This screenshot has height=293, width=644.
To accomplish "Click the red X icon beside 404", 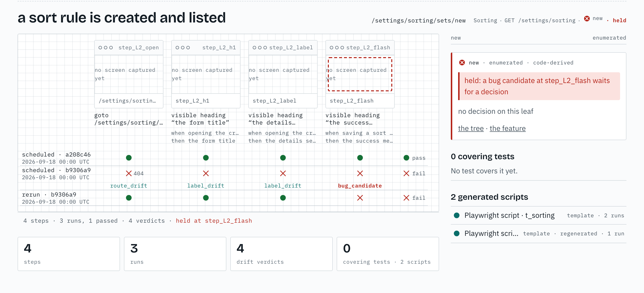I will [x=129, y=173].
